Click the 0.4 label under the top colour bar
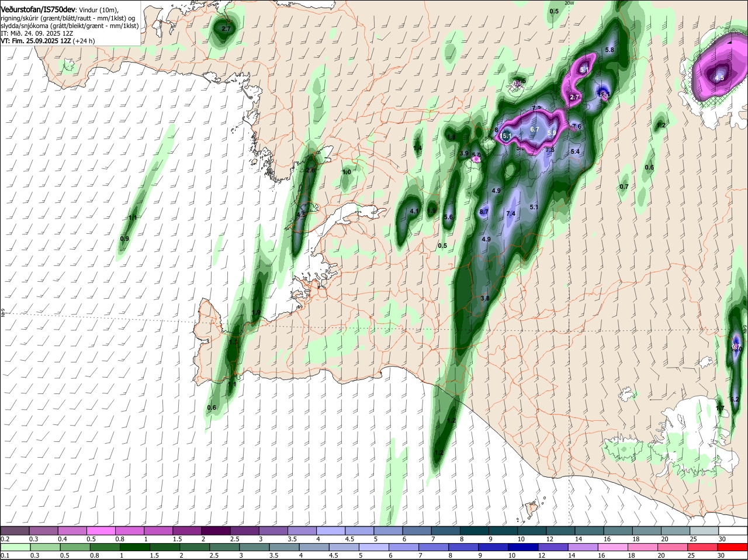The width and height of the screenshot is (748, 560). click(x=63, y=538)
